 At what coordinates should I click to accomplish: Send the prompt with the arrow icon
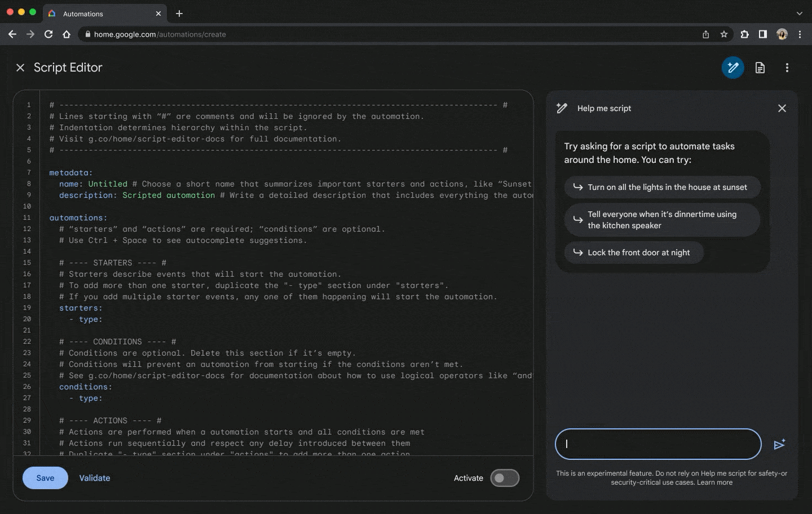coord(779,445)
